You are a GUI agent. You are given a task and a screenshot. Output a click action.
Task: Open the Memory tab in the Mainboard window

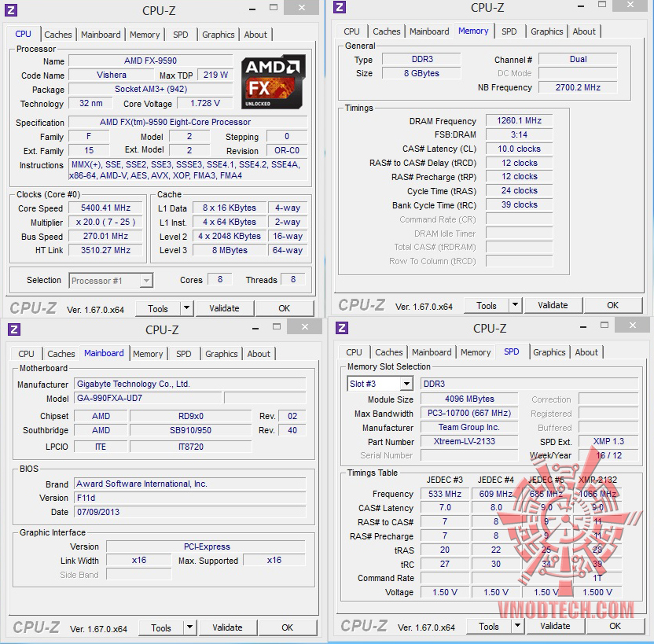tap(148, 354)
